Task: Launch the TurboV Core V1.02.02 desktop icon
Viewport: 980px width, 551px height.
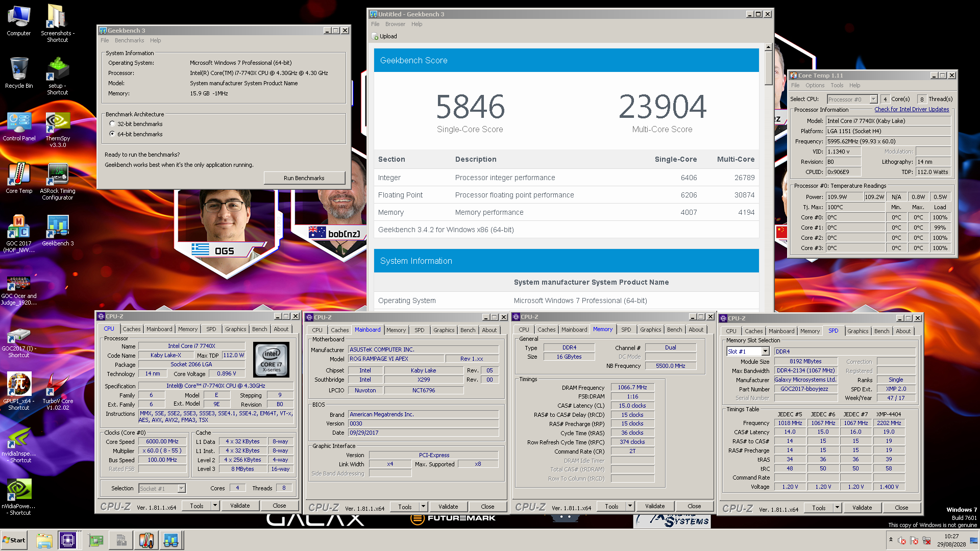Action: (x=58, y=391)
